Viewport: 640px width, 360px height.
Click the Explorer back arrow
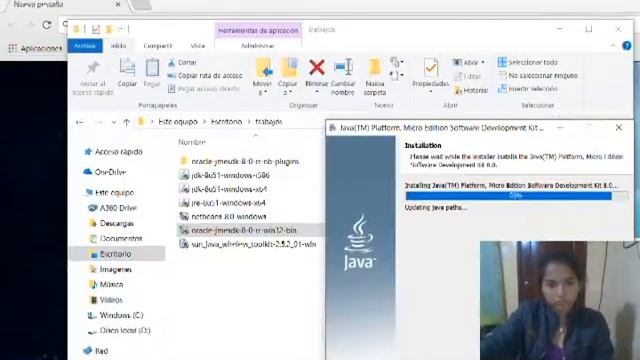click(80, 122)
